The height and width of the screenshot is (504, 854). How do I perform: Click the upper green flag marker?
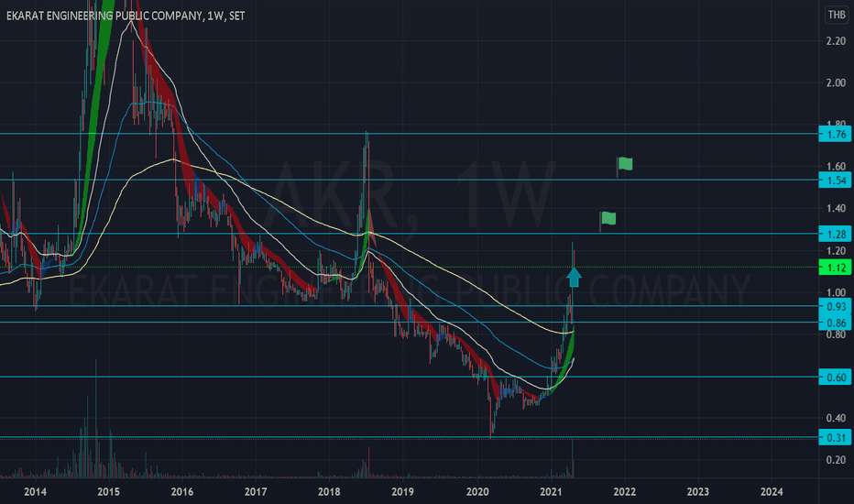pos(624,166)
